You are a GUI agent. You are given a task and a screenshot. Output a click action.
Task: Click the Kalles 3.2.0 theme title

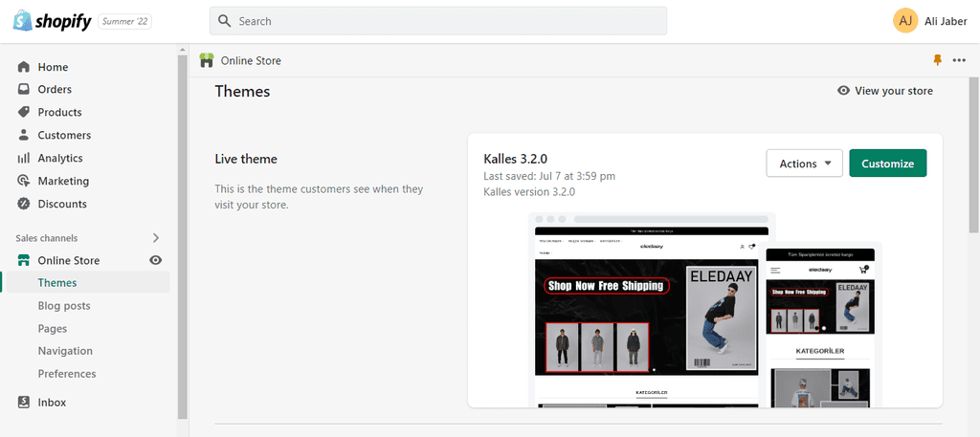516,159
